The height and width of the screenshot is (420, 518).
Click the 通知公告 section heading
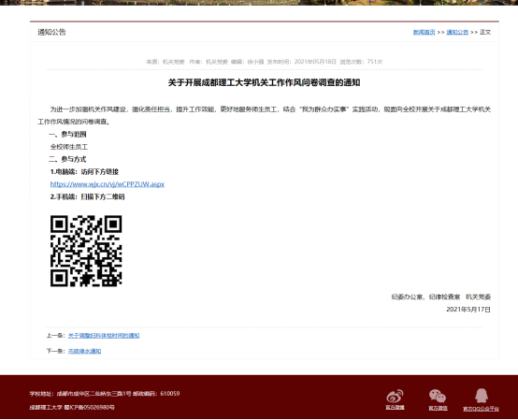pos(51,32)
